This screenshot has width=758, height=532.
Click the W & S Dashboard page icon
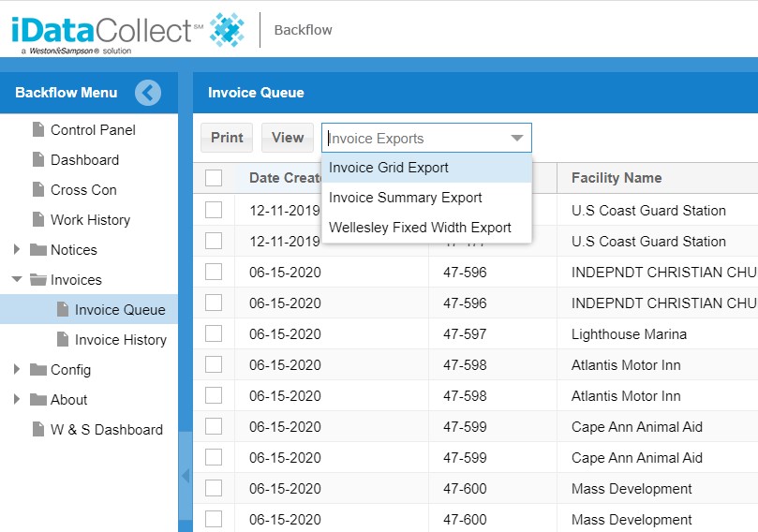click(x=38, y=429)
